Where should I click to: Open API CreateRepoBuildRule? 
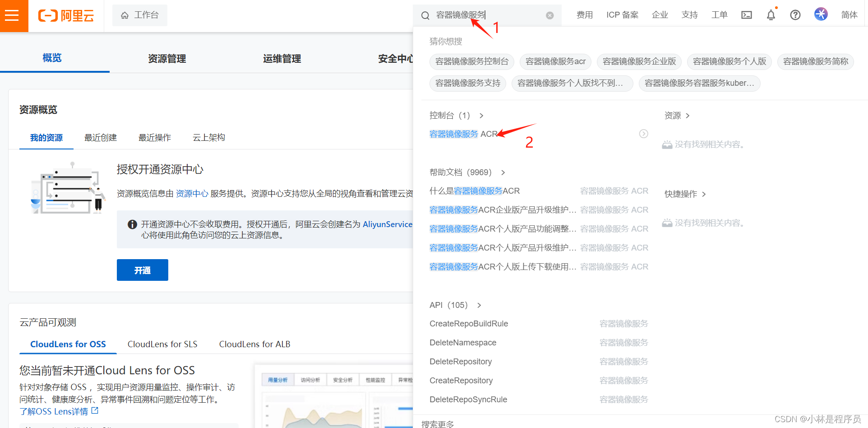(x=469, y=324)
